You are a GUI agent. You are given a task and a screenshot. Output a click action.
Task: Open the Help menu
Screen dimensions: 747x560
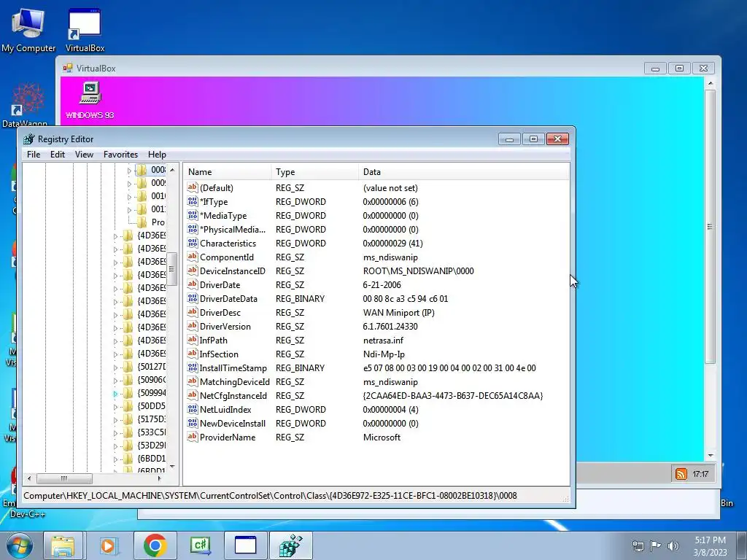coord(157,155)
